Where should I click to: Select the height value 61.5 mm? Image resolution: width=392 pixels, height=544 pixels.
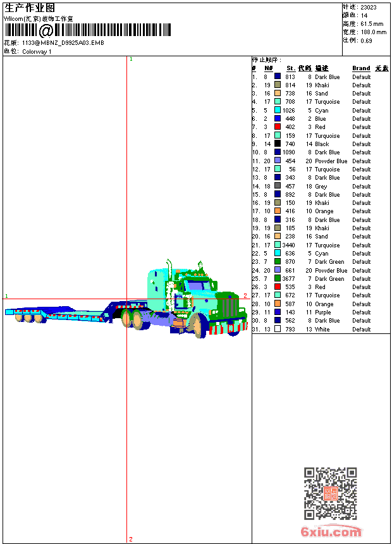pos(372,24)
